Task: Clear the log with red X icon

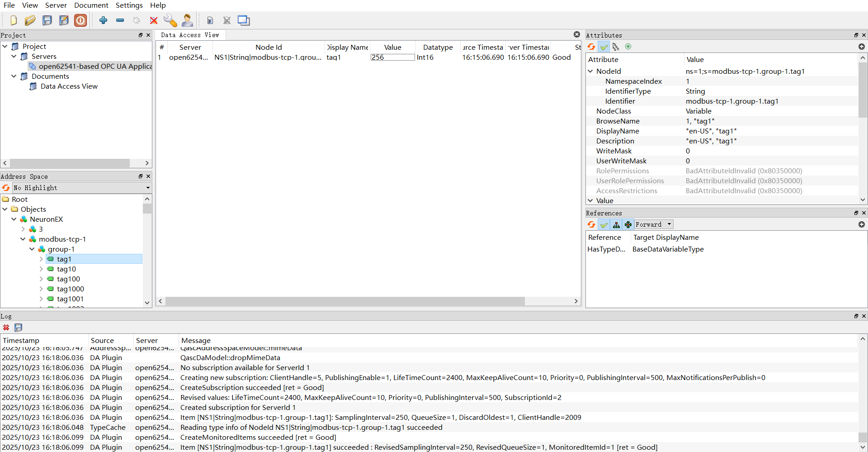Action: 6,328
